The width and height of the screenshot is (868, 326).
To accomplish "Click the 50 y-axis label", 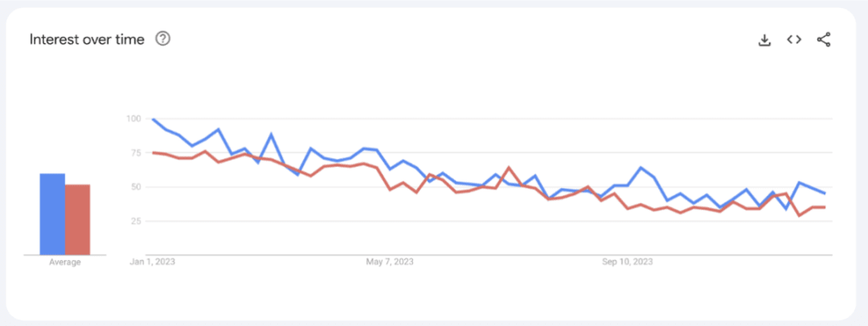I will 135,187.
